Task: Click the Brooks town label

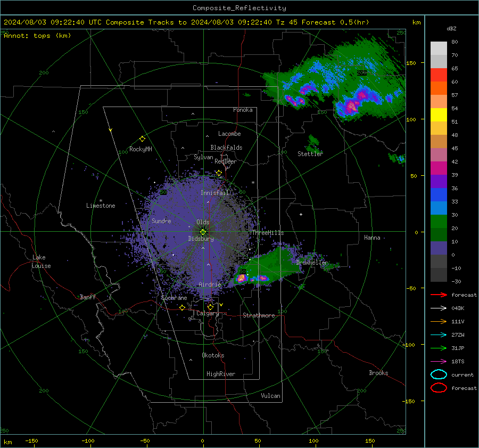Action: pos(378,373)
